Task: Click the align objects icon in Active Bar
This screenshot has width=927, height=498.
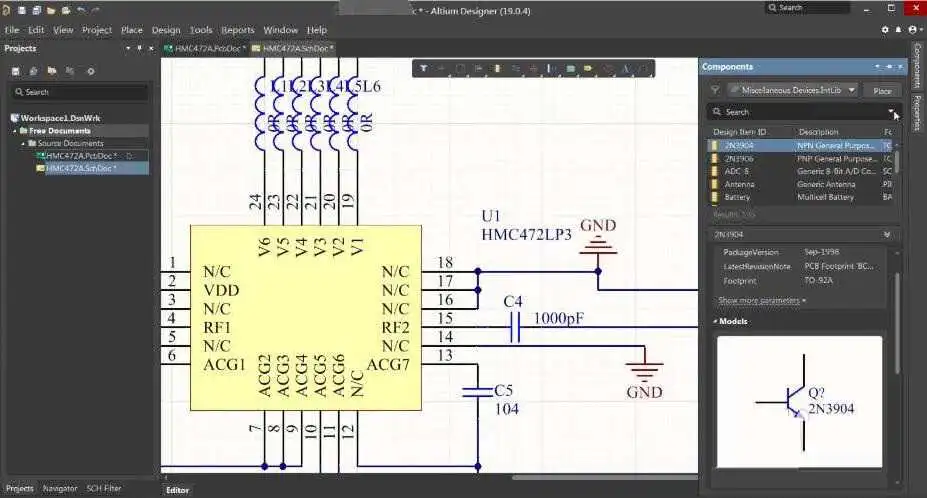Action: click(478, 69)
